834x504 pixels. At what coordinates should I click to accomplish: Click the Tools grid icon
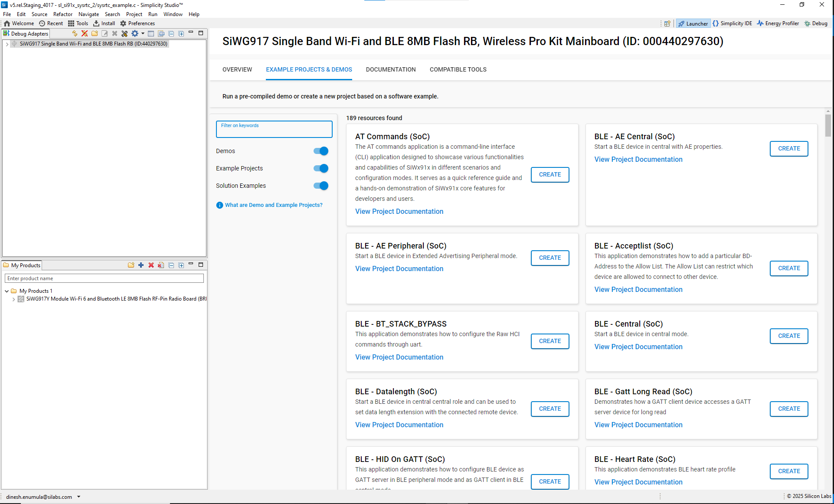(78, 23)
